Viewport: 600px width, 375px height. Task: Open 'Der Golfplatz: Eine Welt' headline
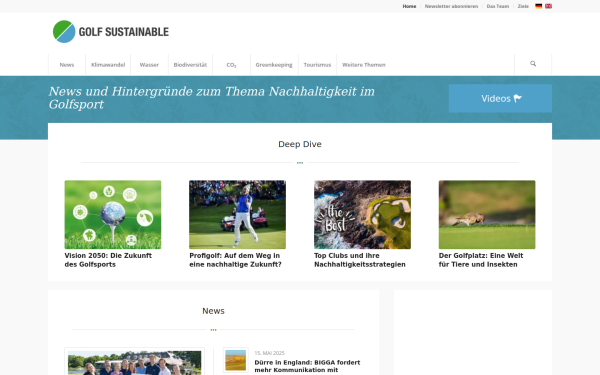tap(481, 260)
